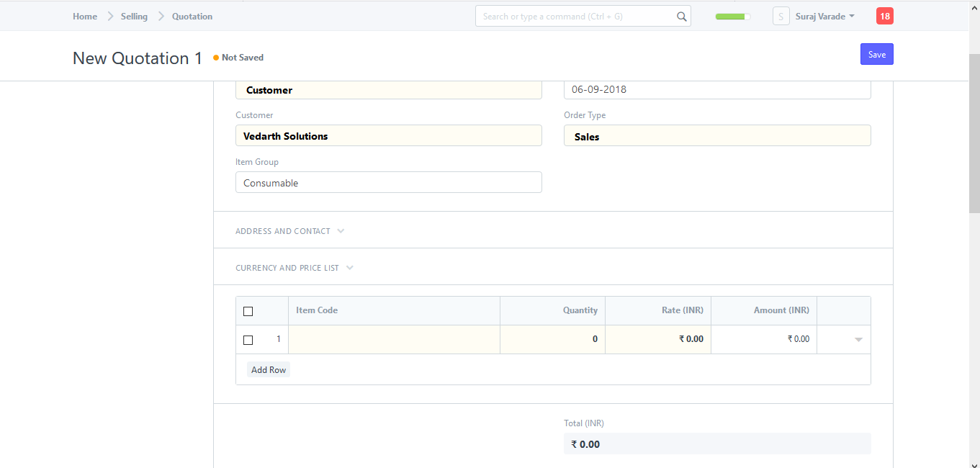Tick the select-all checkbox in items header
This screenshot has width=980, height=468.
pyautogui.click(x=248, y=311)
